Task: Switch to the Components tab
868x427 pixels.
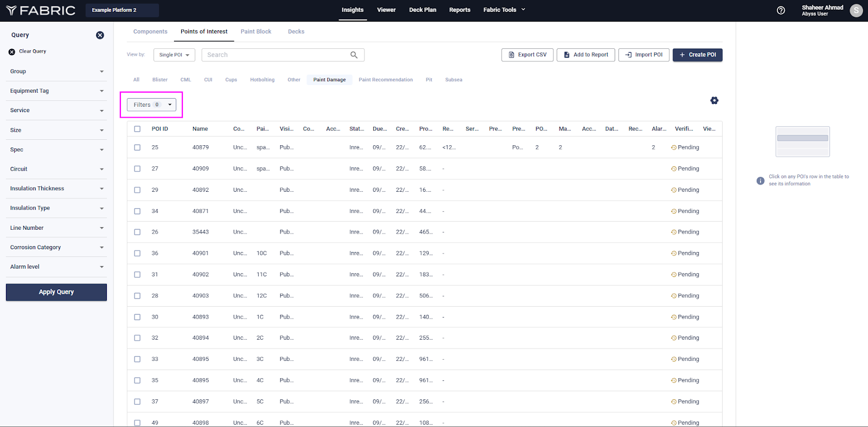Action: point(150,31)
